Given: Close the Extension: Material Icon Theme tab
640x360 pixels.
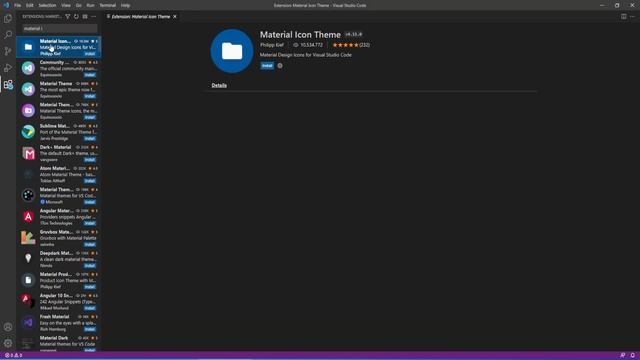Looking at the screenshot, I should pyautogui.click(x=175, y=17).
